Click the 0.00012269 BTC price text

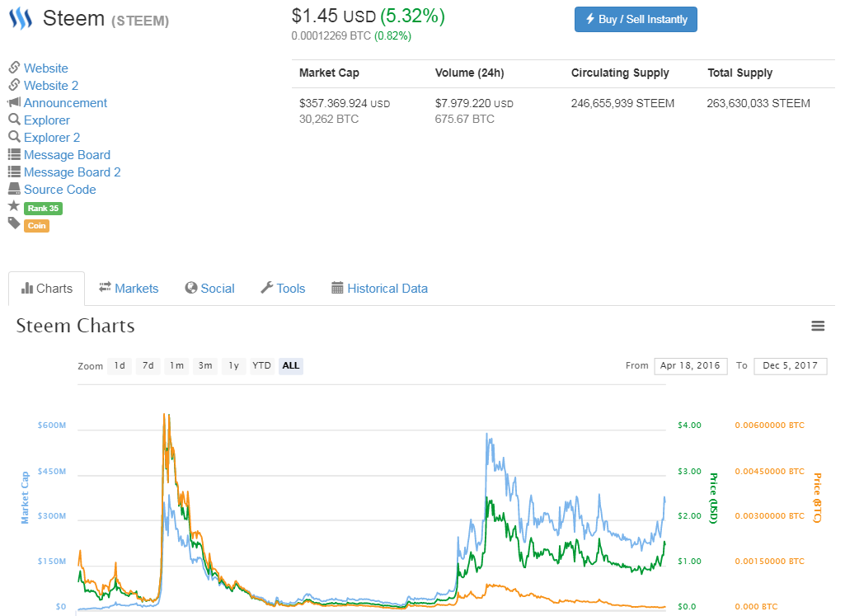point(331,36)
